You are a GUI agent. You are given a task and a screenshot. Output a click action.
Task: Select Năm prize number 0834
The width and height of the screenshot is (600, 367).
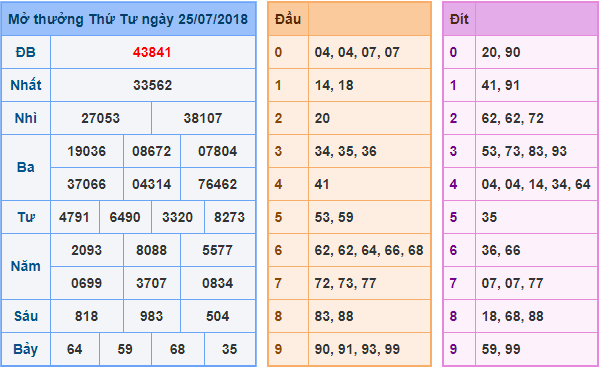pyautogui.click(x=217, y=283)
